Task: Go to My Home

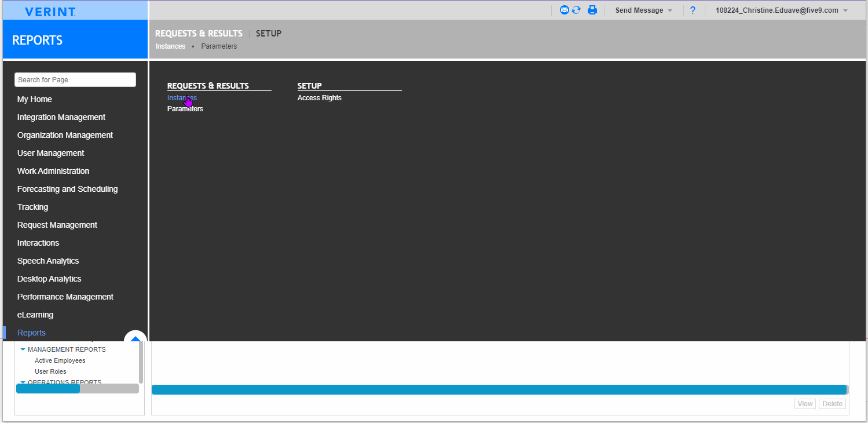Action: (x=35, y=99)
